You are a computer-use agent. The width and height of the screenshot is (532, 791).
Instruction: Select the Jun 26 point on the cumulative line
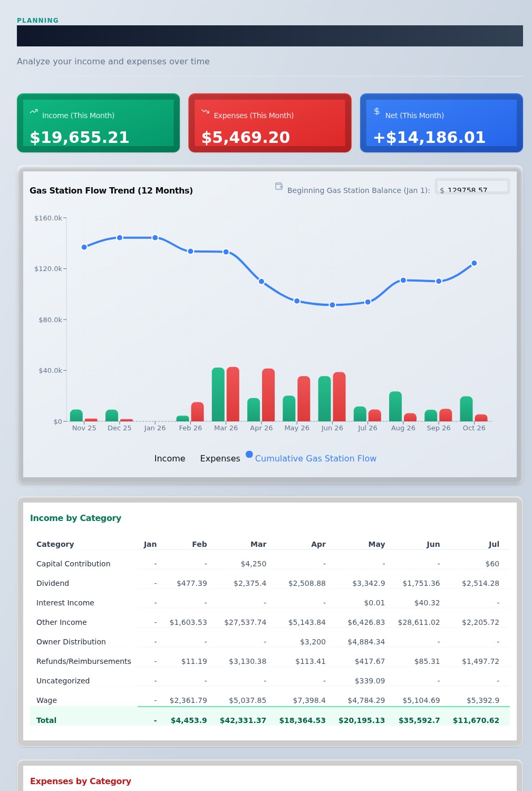332,305
